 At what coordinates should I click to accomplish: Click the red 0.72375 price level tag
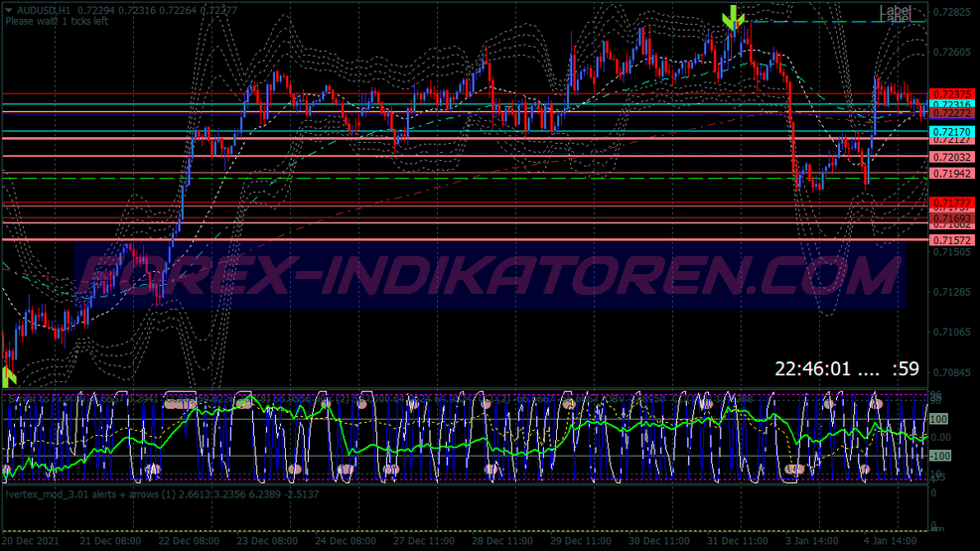(950, 93)
